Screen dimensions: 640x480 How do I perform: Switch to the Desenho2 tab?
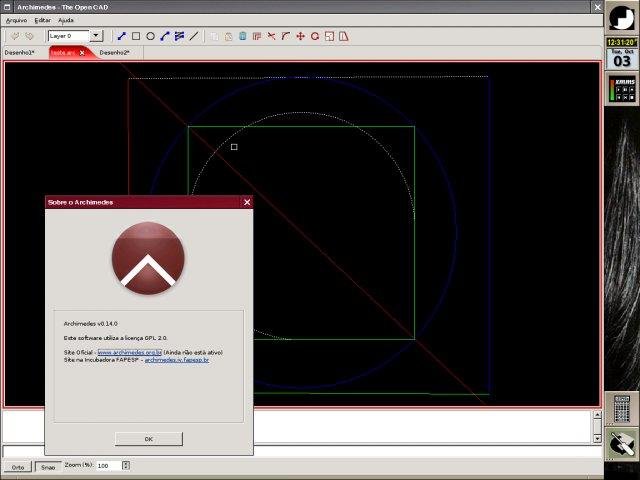(114, 52)
